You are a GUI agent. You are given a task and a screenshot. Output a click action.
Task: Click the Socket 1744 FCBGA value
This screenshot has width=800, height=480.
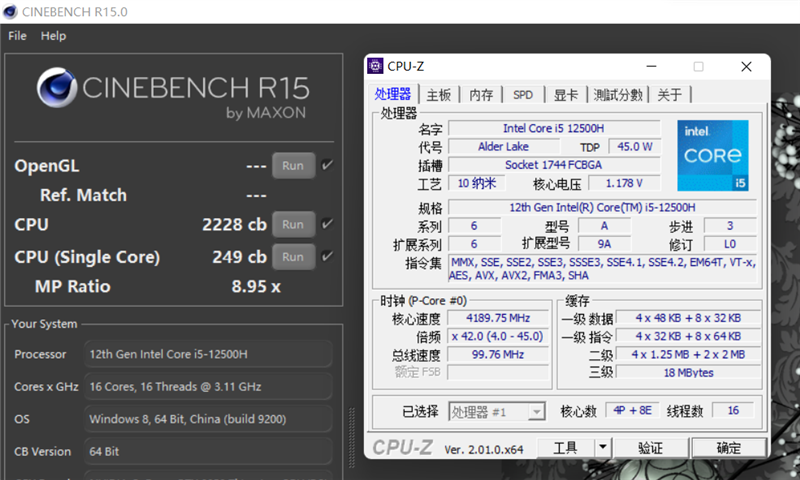tap(554, 165)
